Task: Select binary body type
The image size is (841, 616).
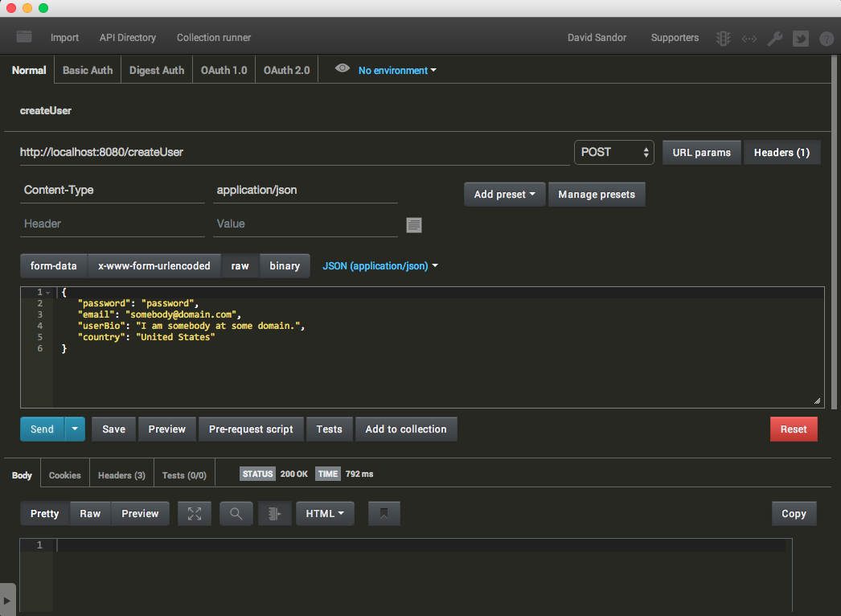Action: tap(285, 265)
